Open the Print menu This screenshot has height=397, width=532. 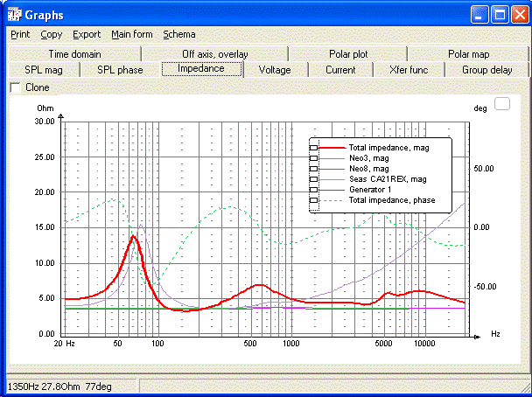pyautogui.click(x=20, y=35)
